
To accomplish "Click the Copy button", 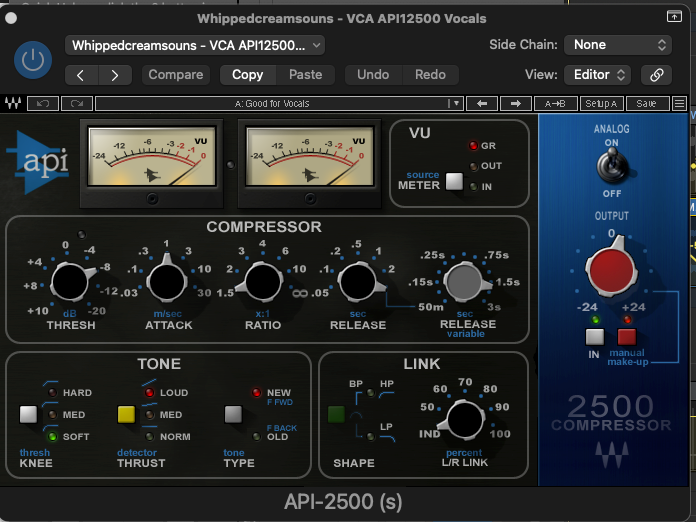I will pyautogui.click(x=248, y=75).
